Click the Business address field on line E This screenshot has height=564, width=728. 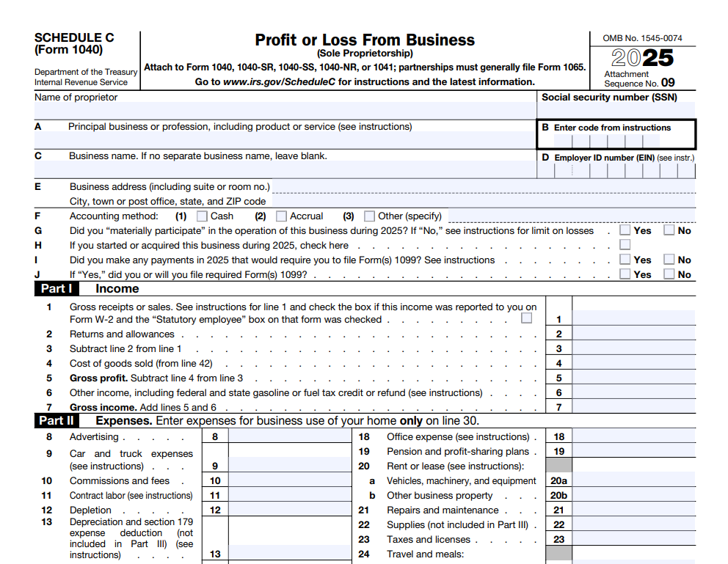tap(484, 186)
